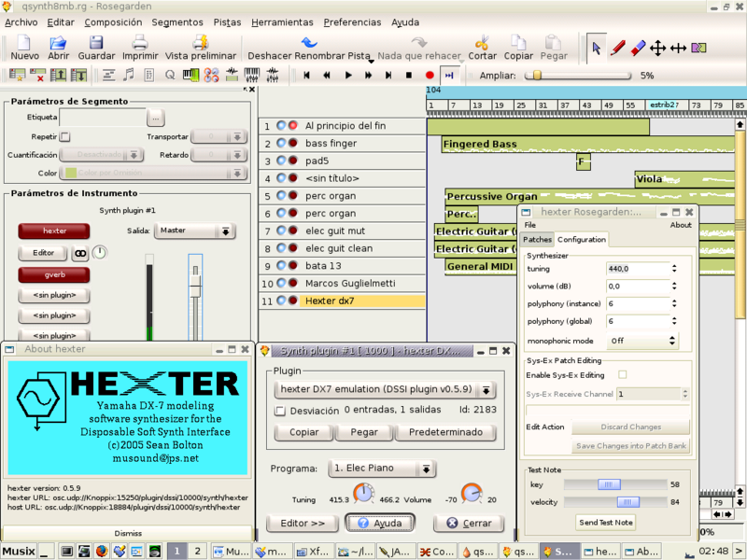Open the Segmentos menu
The width and height of the screenshot is (747, 560).
pyautogui.click(x=176, y=21)
